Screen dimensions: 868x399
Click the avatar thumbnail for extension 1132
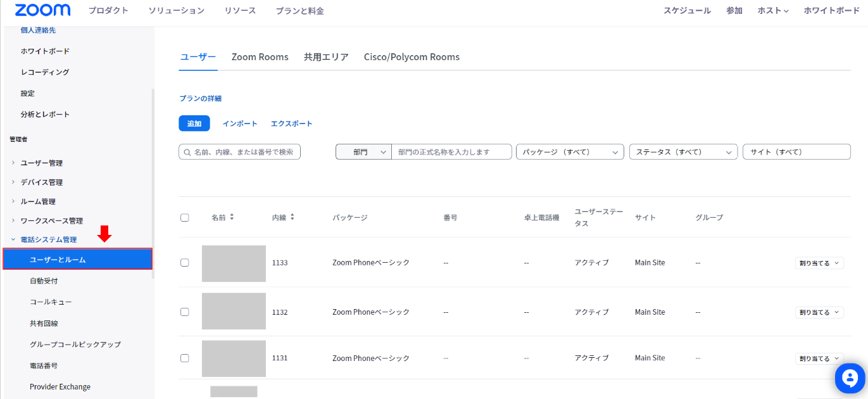click(x=234, y=311)
